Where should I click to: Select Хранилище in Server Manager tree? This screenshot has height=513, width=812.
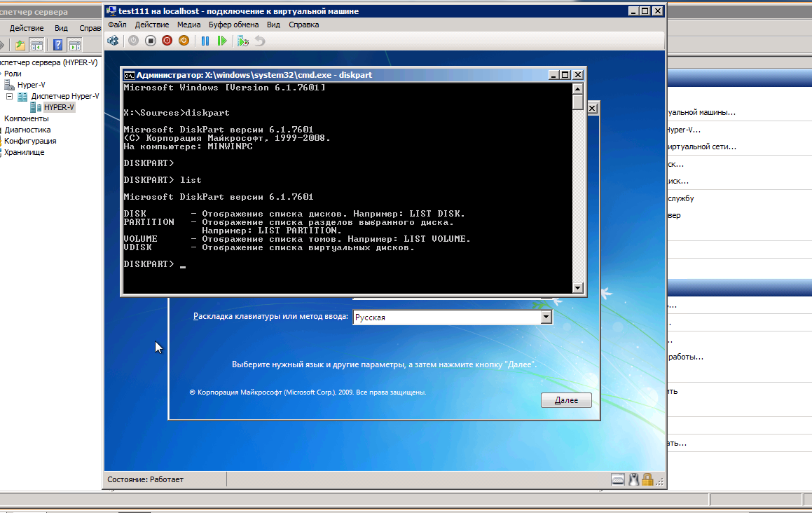click(25, 152)
